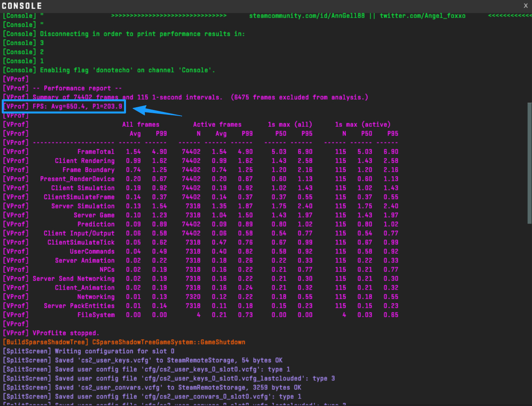Click the "Enabling flag 'donotecho'" line
This screenshot has height=406, width=532.
pos(109,70)
